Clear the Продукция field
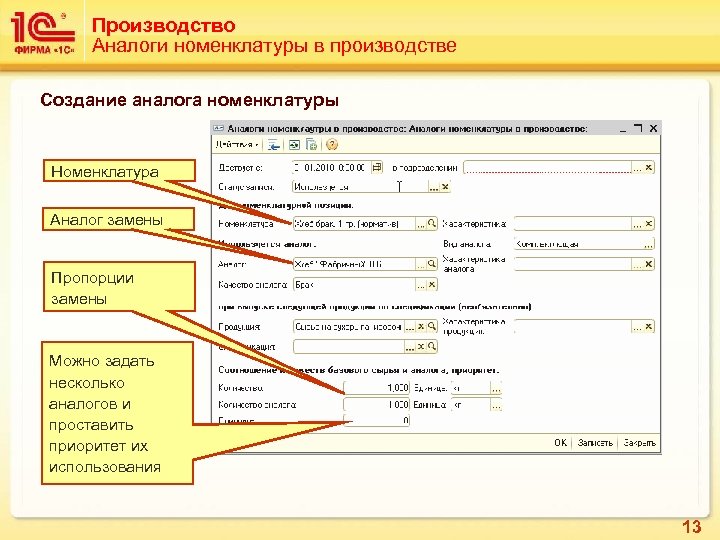Image resolution: width=720 pixels, height=540 pixels. pos(421,326)
